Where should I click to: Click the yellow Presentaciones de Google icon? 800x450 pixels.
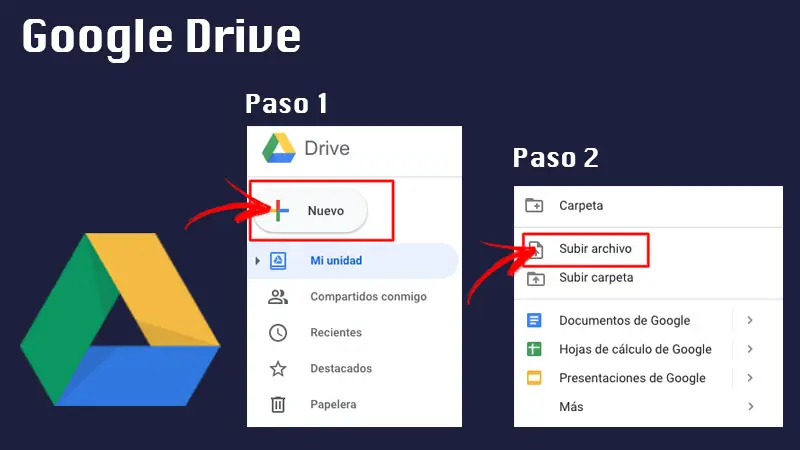(534, 378)
